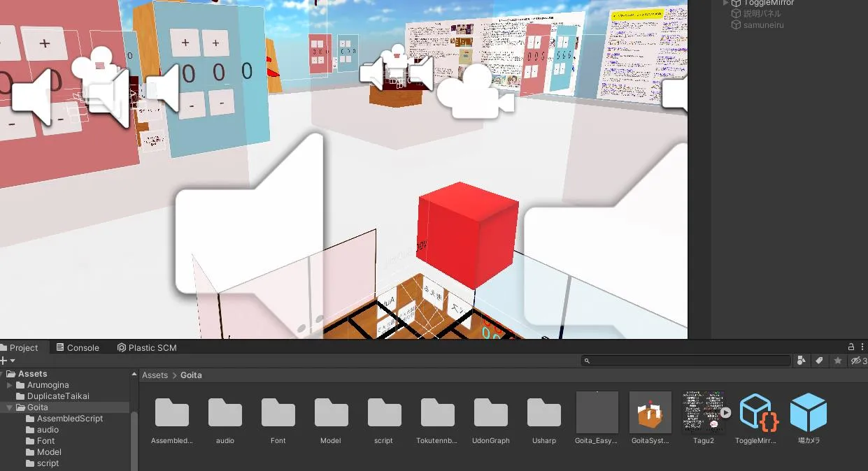The width and height of the screenshot is (868, 471).
Task: Select the red cube in the Scene view
Action: pos(467,235)
